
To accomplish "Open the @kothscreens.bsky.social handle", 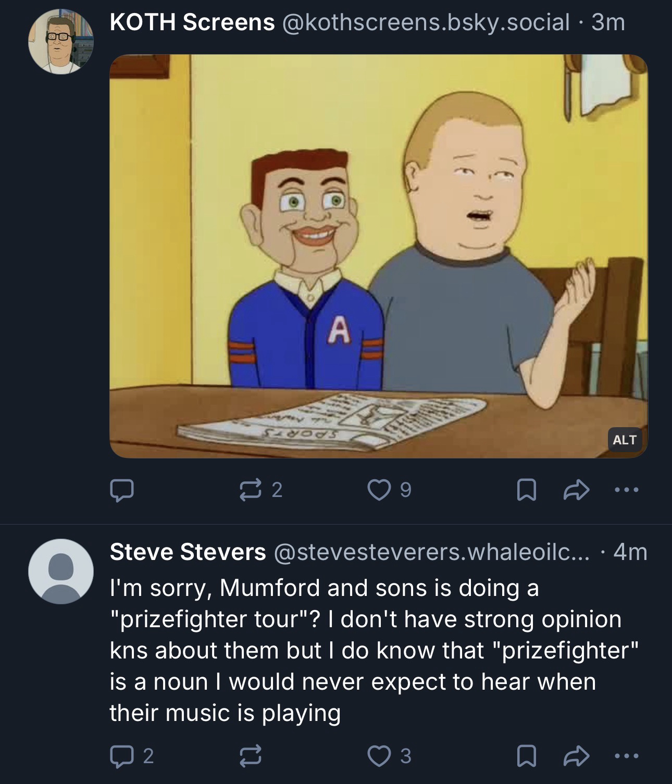I will click(x=426, y=22).
